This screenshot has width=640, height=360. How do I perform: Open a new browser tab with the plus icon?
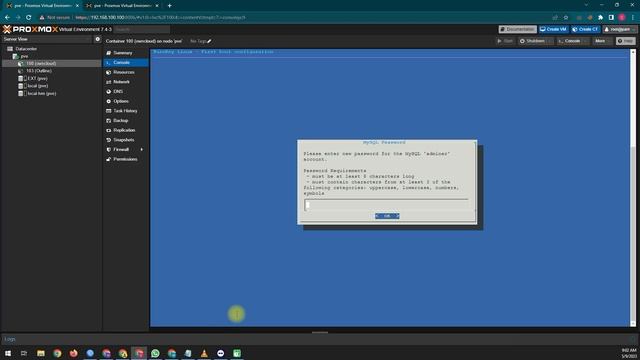169,6
